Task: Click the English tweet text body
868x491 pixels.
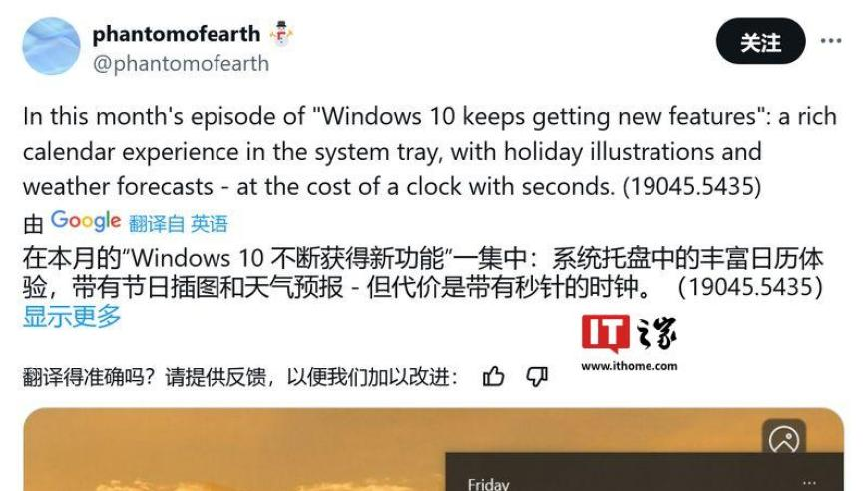Action: (x=430, y=151)
